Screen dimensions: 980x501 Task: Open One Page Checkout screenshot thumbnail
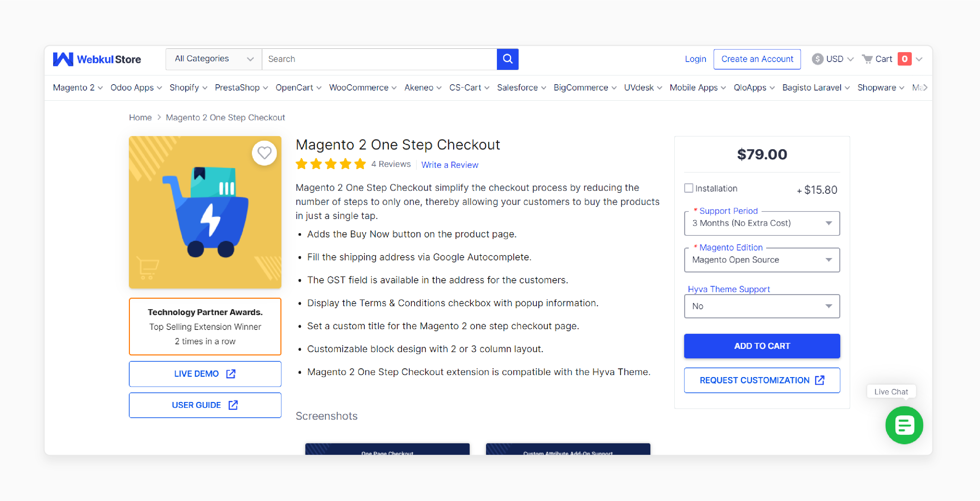[387, 449]
